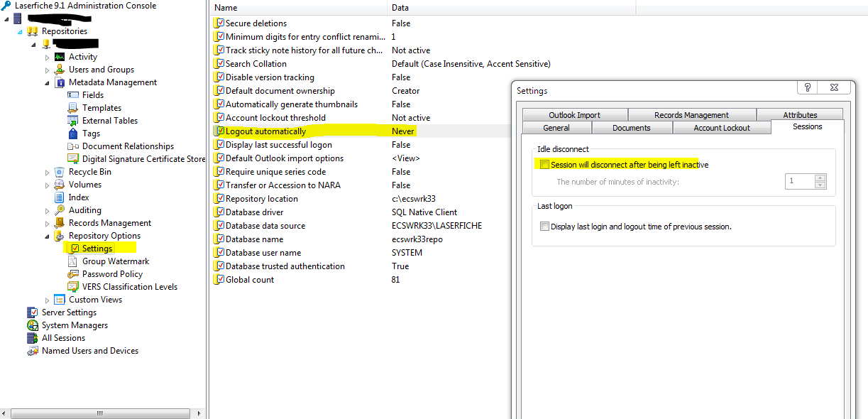
Task: Click the Custom Views icon
Action: (x=60, y=300)
